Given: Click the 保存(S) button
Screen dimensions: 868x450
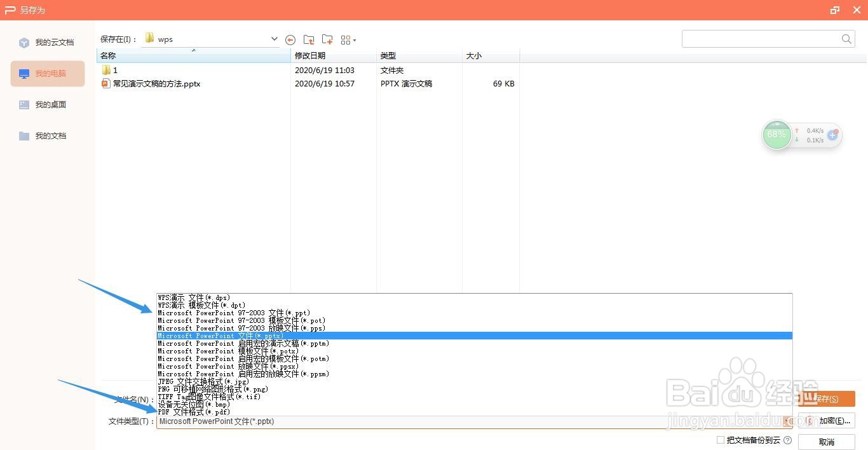Looking at the screenshot, I should coord(826,399).
